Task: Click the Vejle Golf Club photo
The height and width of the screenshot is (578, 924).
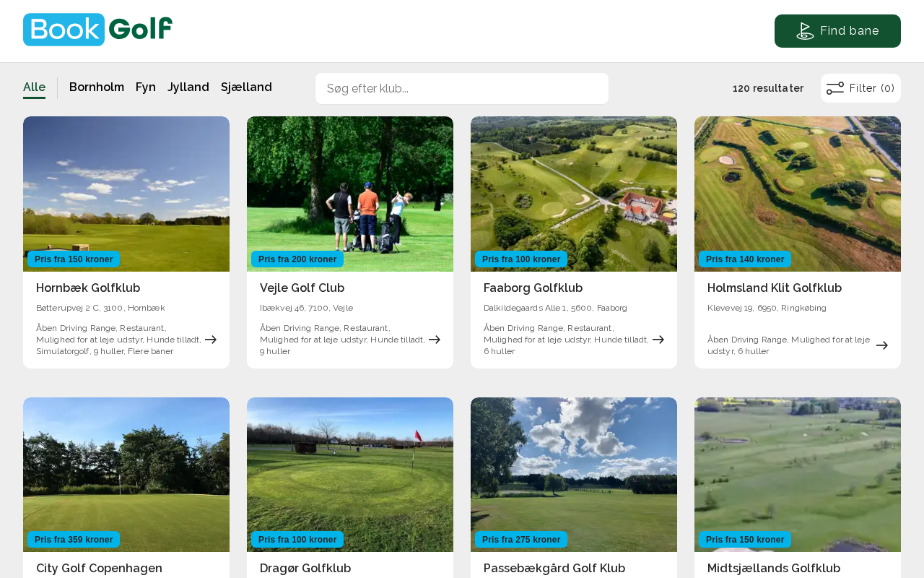Action: click(x=350, y=188)
